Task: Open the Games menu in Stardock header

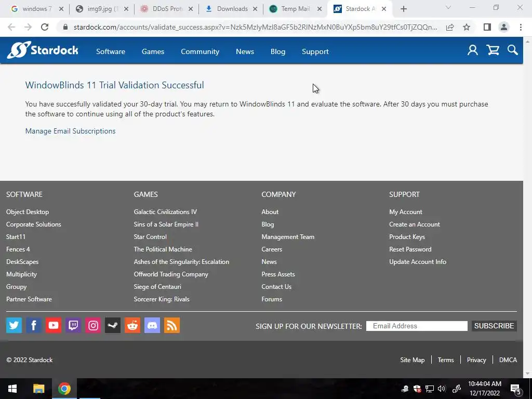Action: pyautogui.click(x=153, y=51)
